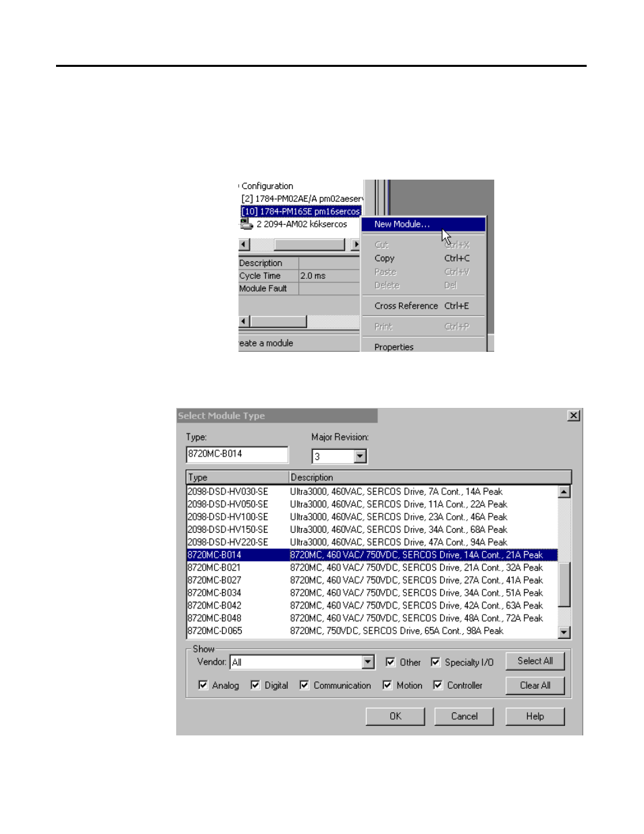This screenshot has width=644, height=834.
Task: Select [10] 1784-PM16SE pm16sercos tree item
Action: pos(301,211)
